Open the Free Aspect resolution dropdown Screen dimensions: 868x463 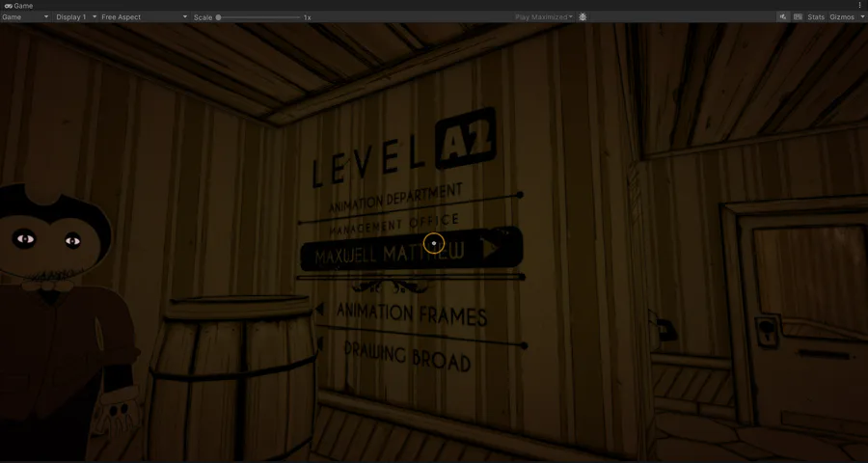145,17
